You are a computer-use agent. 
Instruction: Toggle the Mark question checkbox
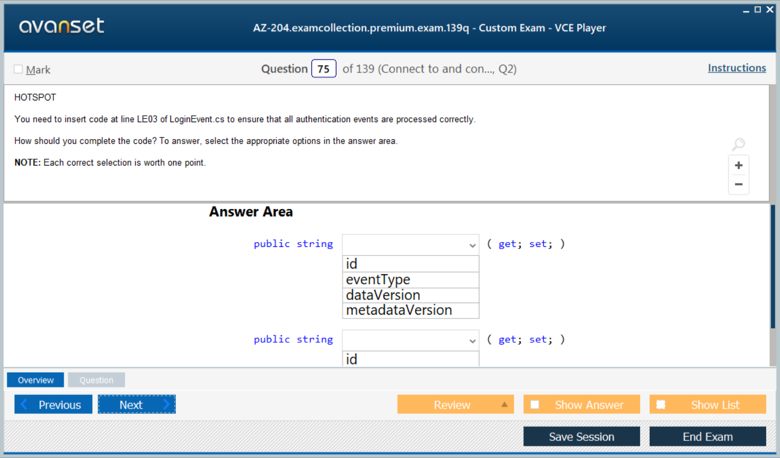pyautogui.click(x=18, y=69)
